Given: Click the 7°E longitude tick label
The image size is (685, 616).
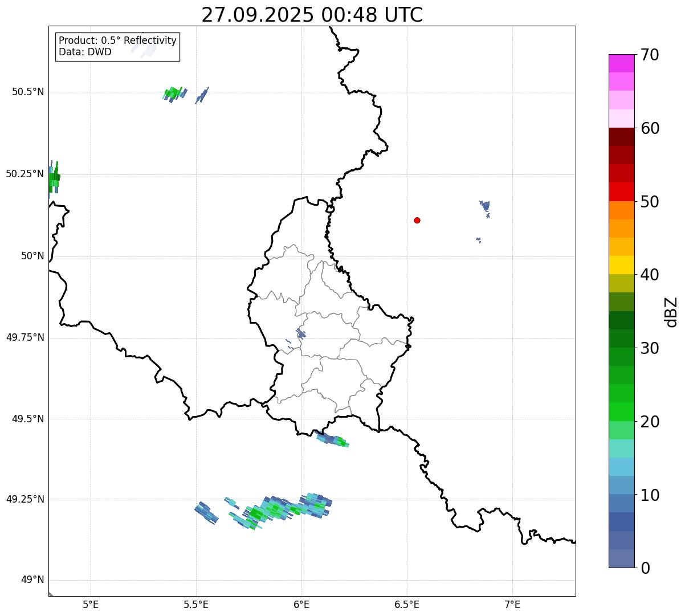Looking at the screenshot, I should pos(512,604).
